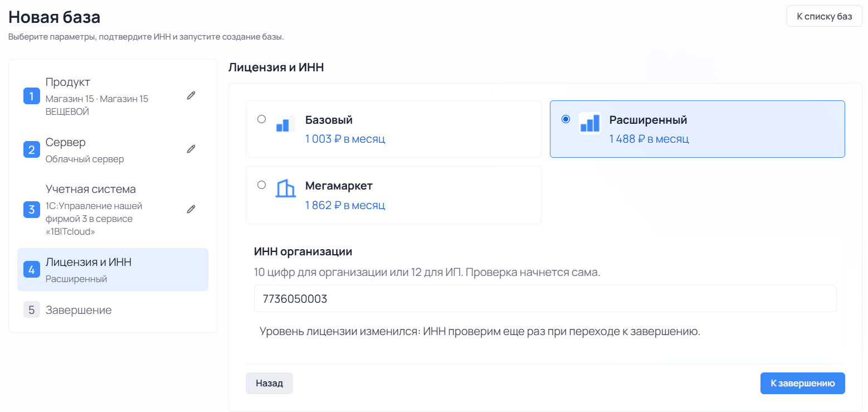This screenshot has height=412, width=868.
Task: Click the 1 488 ₽ в месяц price
Action: coord(649,139)
